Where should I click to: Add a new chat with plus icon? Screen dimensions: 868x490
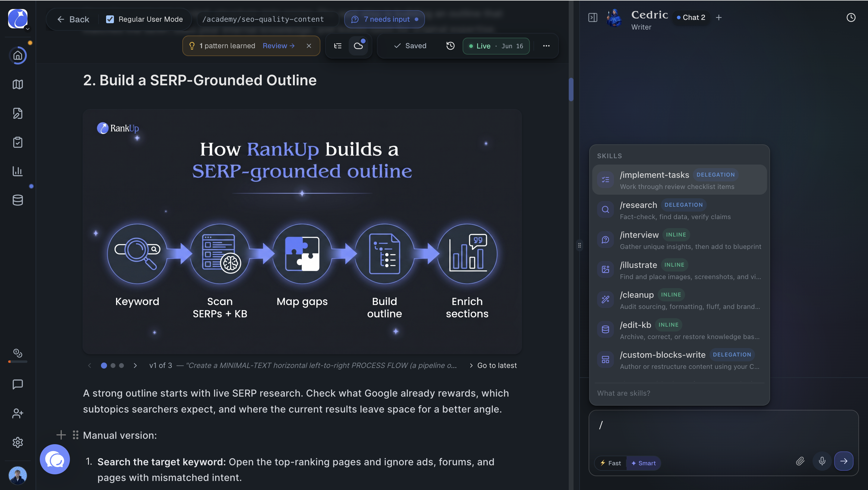pyautogui.click(x=719, y=17)
